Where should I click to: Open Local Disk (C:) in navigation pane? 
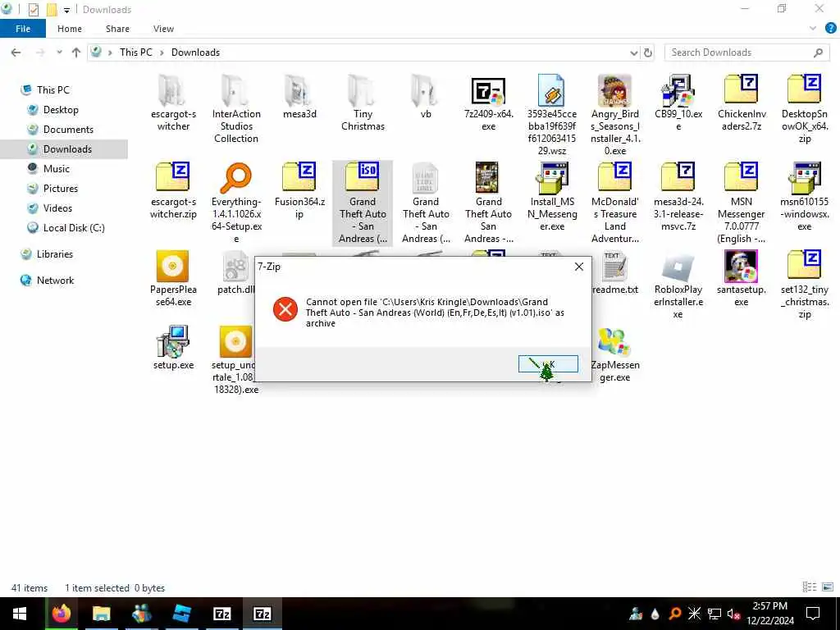coord(73,228)
